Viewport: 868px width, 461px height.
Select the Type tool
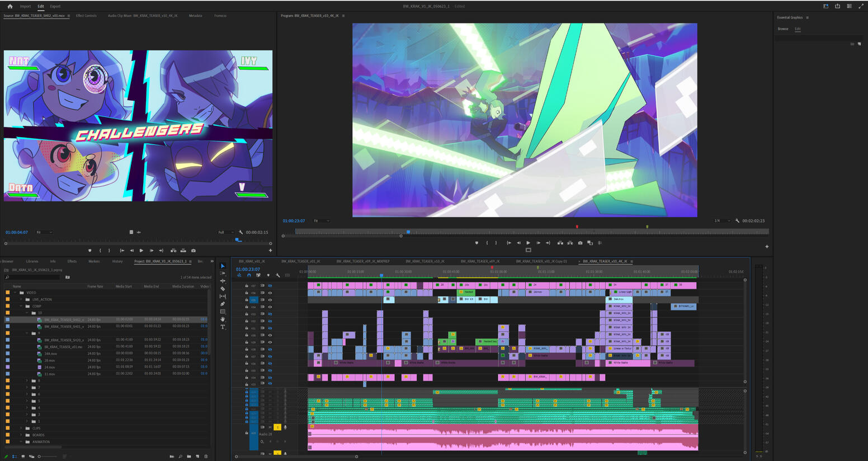point(223,327)
